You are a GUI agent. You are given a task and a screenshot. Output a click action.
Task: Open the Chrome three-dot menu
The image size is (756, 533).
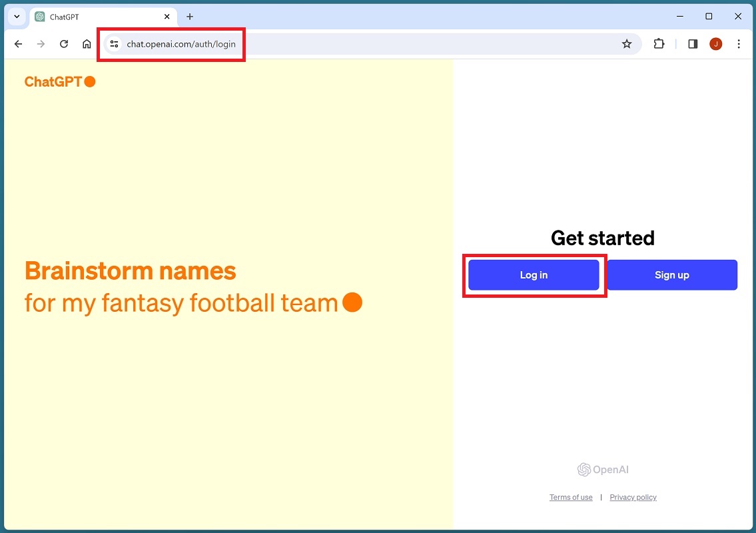(739, 44)
